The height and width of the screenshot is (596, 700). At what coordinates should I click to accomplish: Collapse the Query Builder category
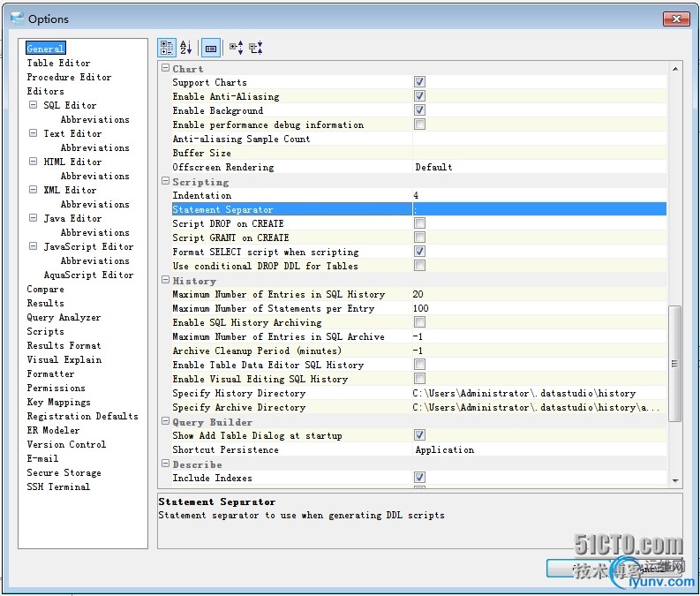tap(166, 421)
